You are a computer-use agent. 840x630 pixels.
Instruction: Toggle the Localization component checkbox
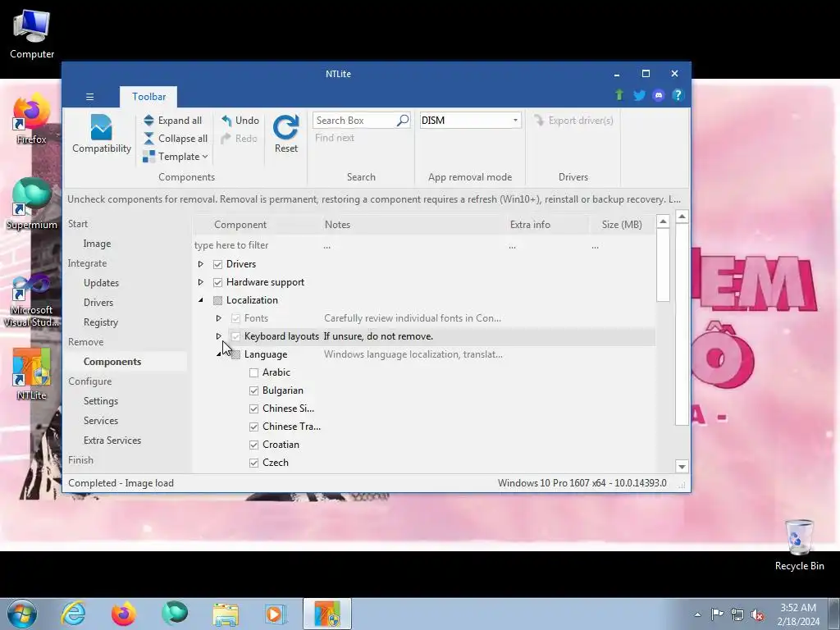pyautogui.click(x=217, y=300)
